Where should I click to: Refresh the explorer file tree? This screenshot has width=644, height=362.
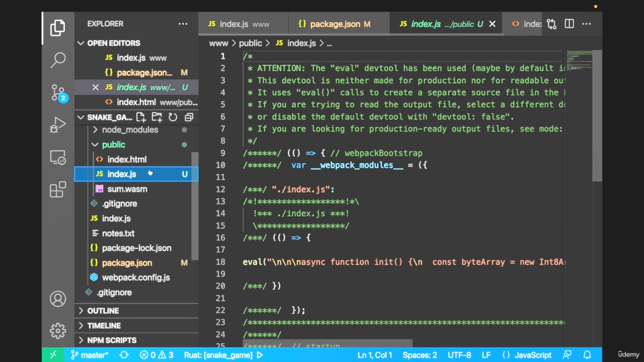coord(173,117)
